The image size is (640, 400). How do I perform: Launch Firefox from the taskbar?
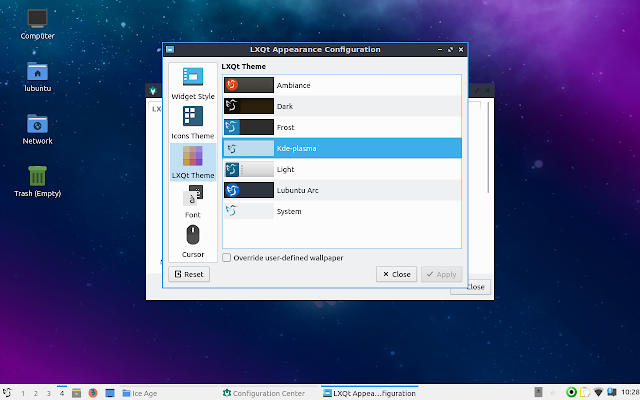[95, 393]
